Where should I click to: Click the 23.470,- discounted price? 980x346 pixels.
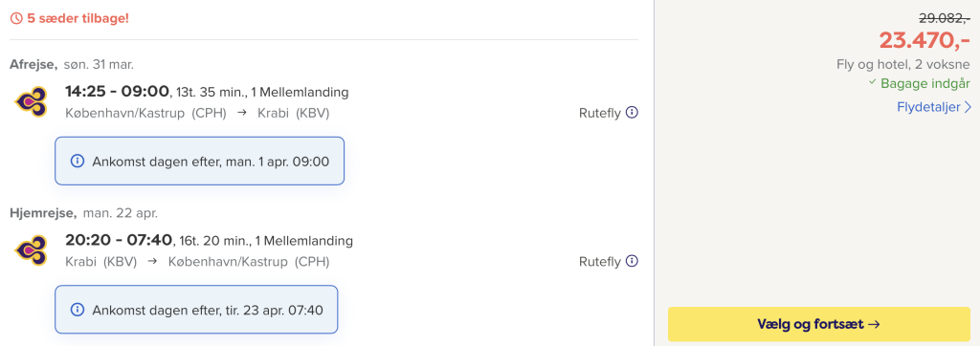(924, 40)
